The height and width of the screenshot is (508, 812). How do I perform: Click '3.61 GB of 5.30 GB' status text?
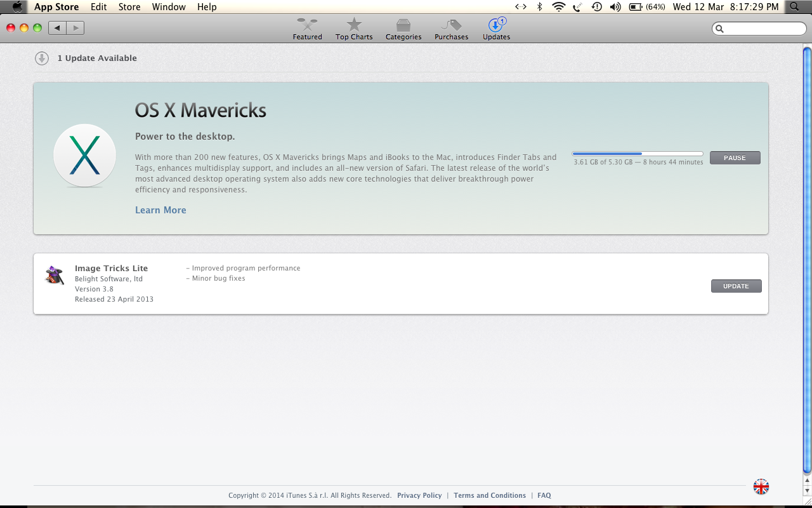pyautogui.click(x=603, y=163)
